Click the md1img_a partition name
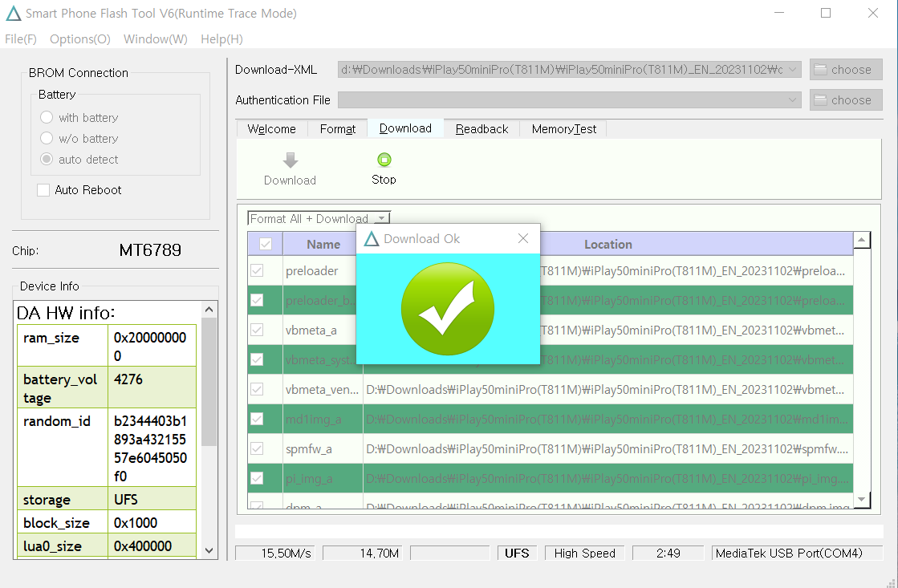This screenshot has width=898, height=588. click(x=313, y=420)
